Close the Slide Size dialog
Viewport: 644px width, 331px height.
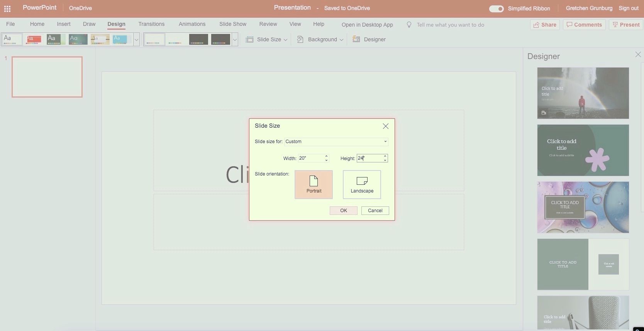click(x=385, y=126)
